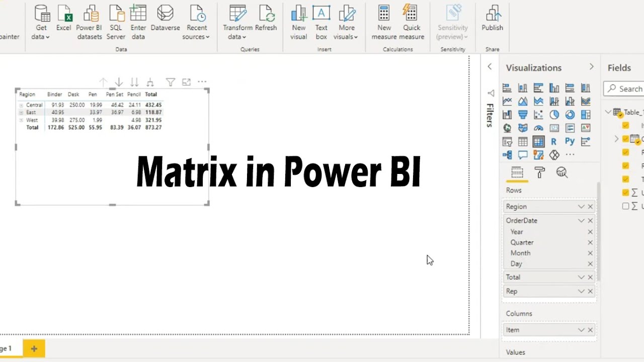644x362 pixels.
Task: Uncheck the checked sigma field checkbox
Action: click(625, 193)
